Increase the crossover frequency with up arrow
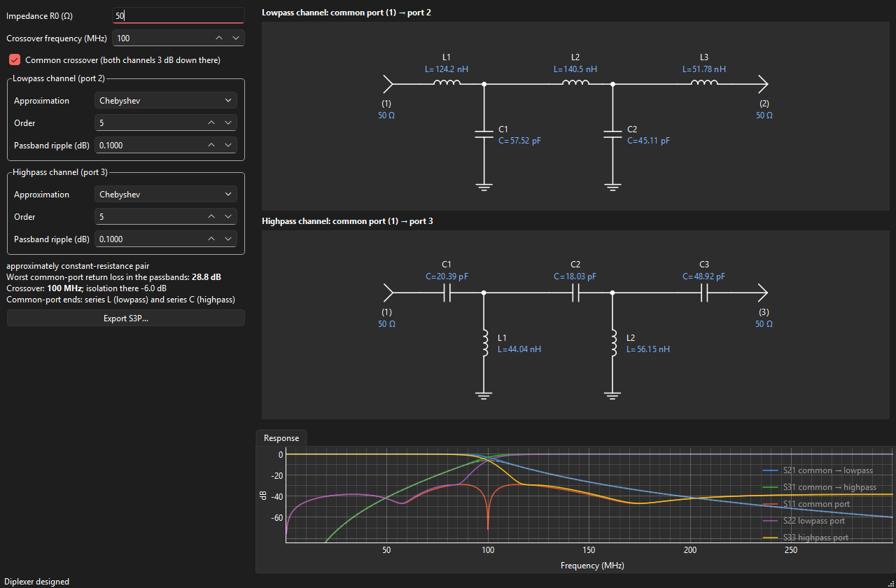Image resolution: width=896 pixels, height=588 pixels. tap(219, 38)
